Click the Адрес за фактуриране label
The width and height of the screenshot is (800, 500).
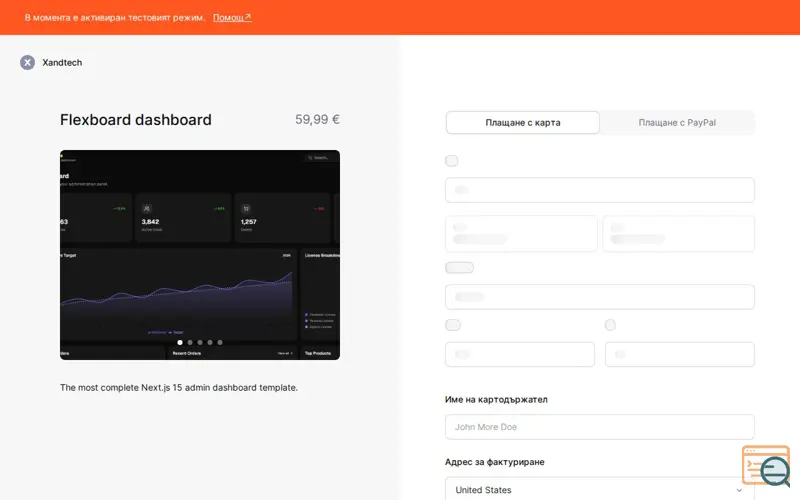pyautogui.click(x=494, y=462)
